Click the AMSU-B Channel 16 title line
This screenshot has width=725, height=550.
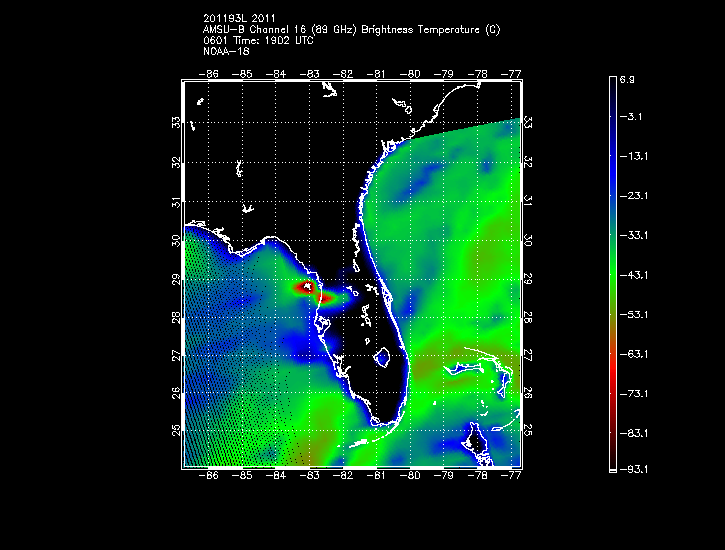point(350,30)
